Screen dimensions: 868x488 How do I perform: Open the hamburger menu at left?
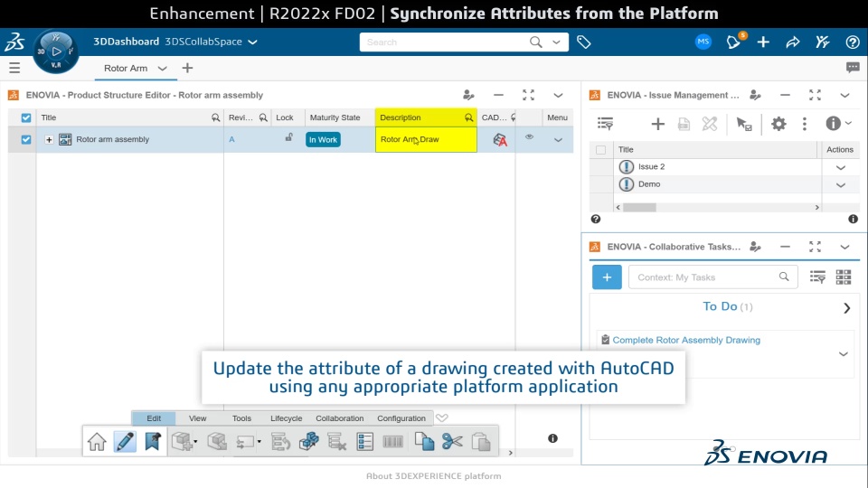pyautogui.click(x=14, y=68)
